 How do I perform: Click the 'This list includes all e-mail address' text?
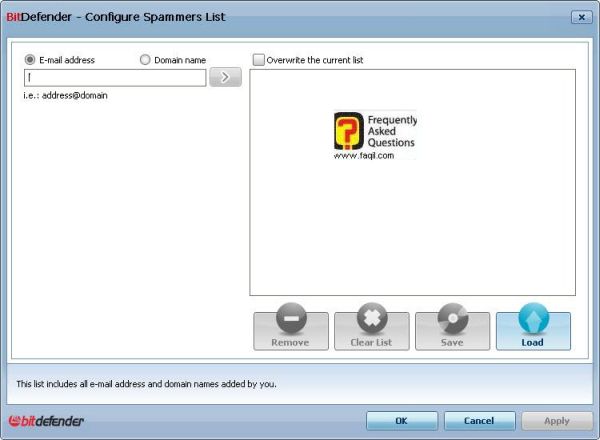pyautogui.click(x=146, y=384)
